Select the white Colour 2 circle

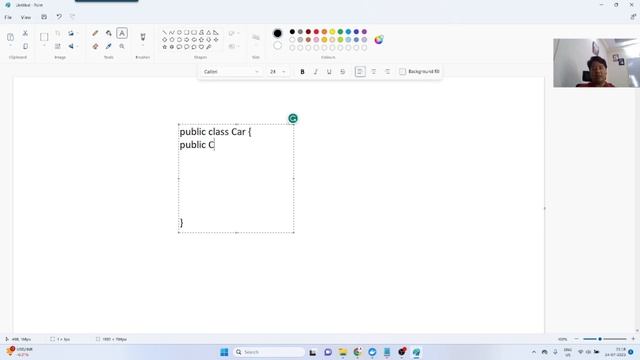(277, 46)
